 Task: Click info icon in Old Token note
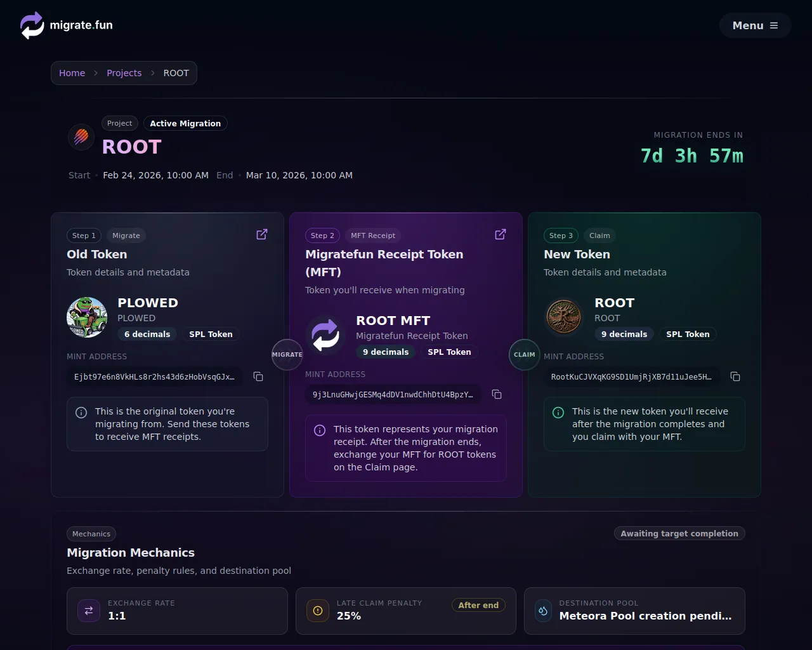pyautogui.click(x=81, y=413)
